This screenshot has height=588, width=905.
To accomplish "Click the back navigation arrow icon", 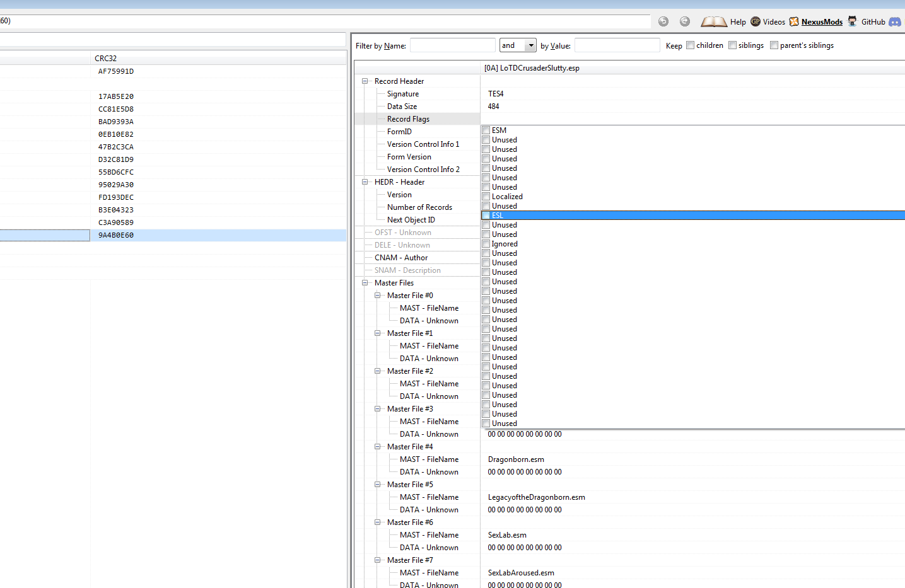I will coord(663,21).
